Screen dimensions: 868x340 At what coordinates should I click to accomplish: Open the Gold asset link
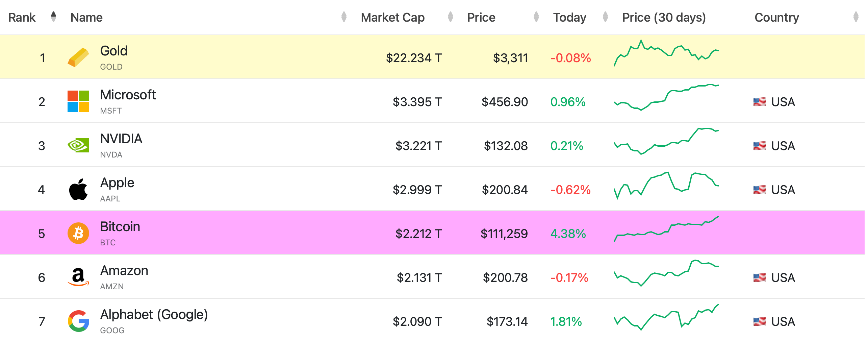[114, 51]
